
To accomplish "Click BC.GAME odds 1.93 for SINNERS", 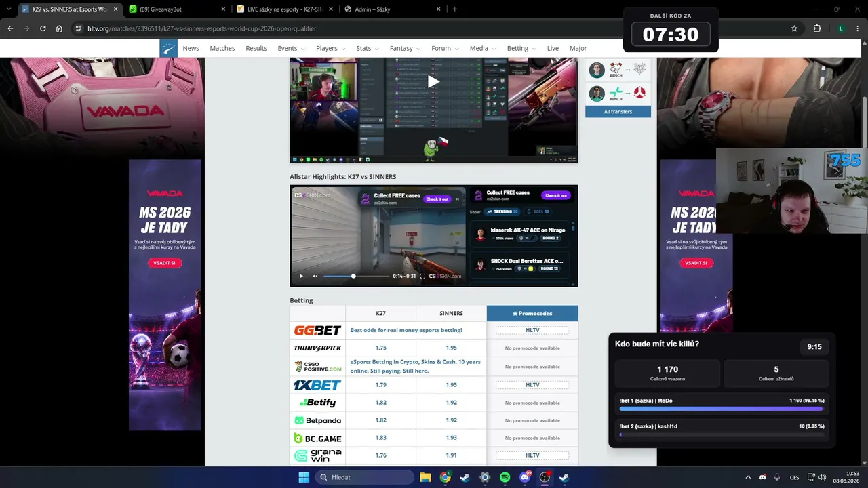I will pos(452,438).
